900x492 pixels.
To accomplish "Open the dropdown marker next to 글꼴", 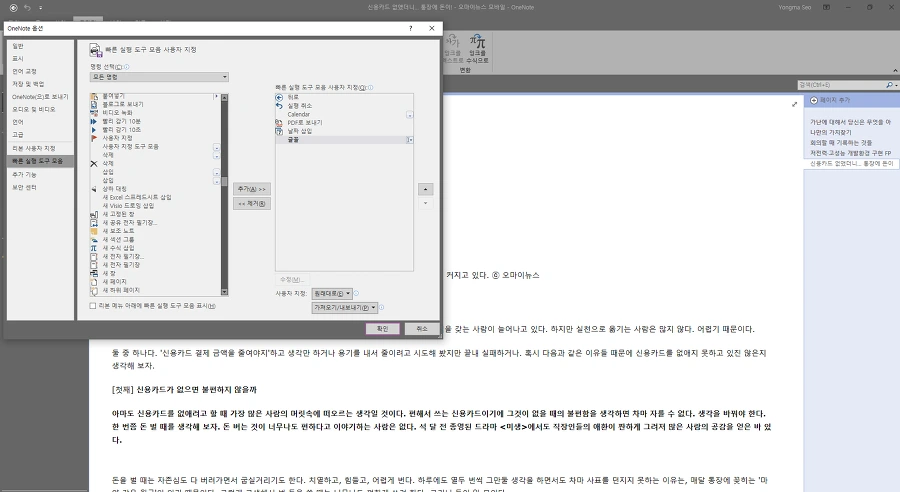I will [409, 140].
